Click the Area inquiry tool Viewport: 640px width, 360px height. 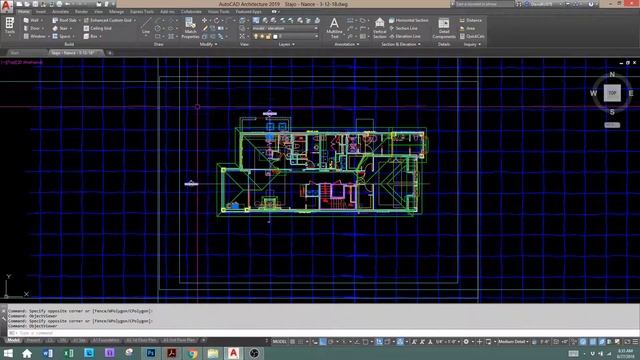coord(467,28)
